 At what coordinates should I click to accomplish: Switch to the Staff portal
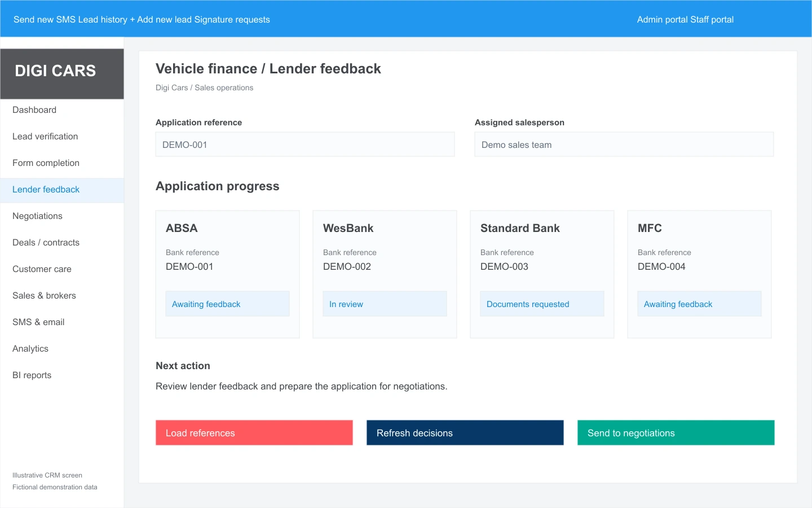pyautogui.click(x=712, y=20)
